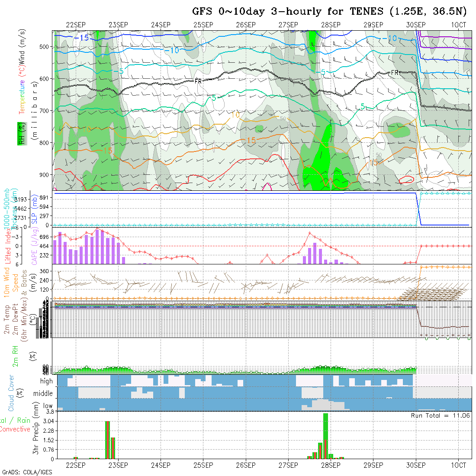Click the 'high' cloud cover row label
The width and height of the screenshot is (476, 476).
pyautogui.click(x=46, y=381)
